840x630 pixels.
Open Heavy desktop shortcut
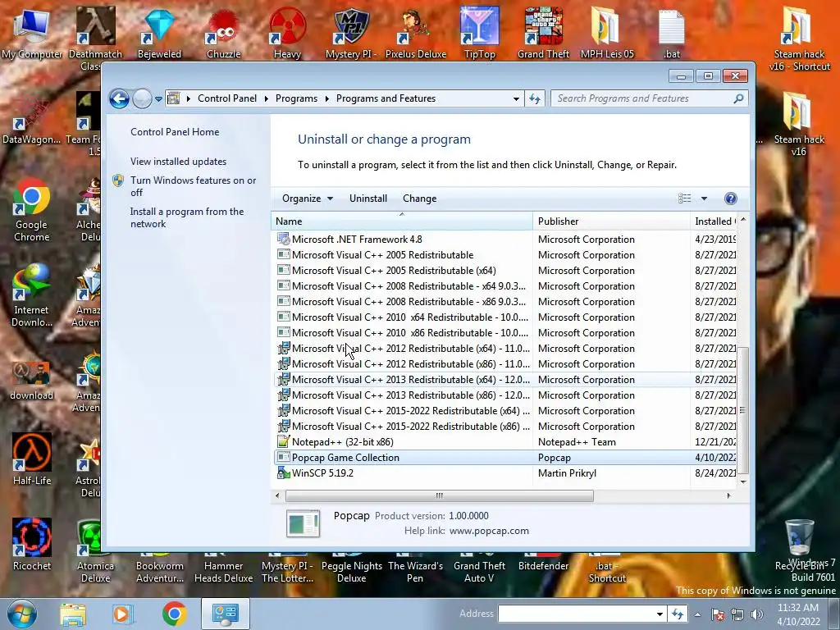click(x=288, y=34)
